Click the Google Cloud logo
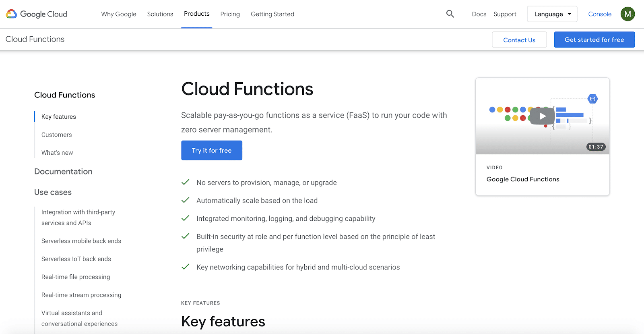 (37, 14)
